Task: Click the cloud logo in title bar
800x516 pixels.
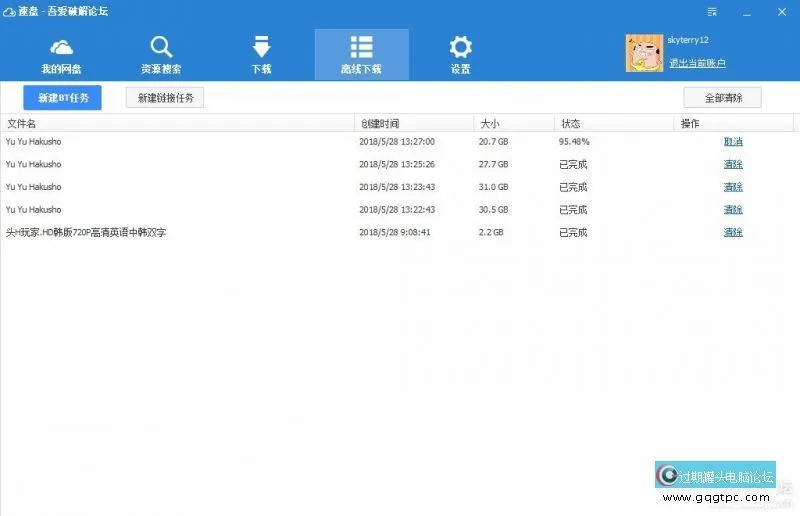Action: [10, 11]
